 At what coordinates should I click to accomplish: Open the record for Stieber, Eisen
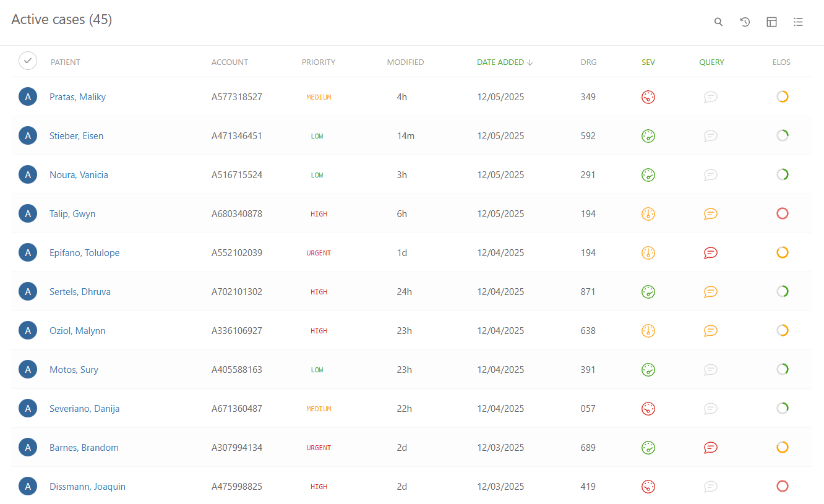[77, 135]
